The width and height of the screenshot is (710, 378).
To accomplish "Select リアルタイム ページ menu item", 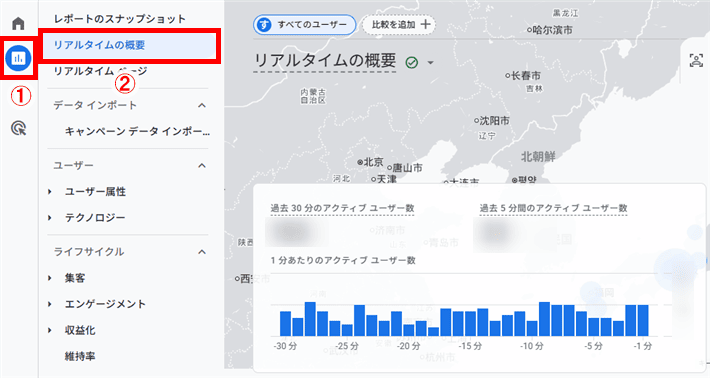I will tap(101, 71).
